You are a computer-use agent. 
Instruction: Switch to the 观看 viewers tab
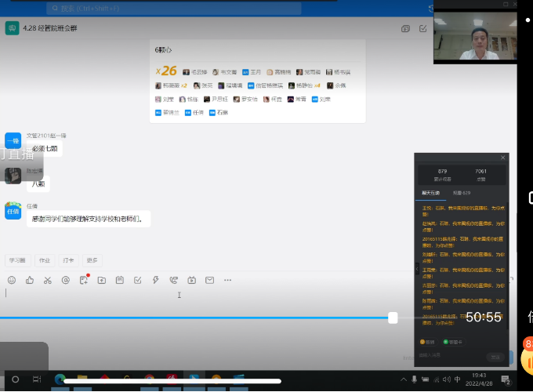(461, 192)
